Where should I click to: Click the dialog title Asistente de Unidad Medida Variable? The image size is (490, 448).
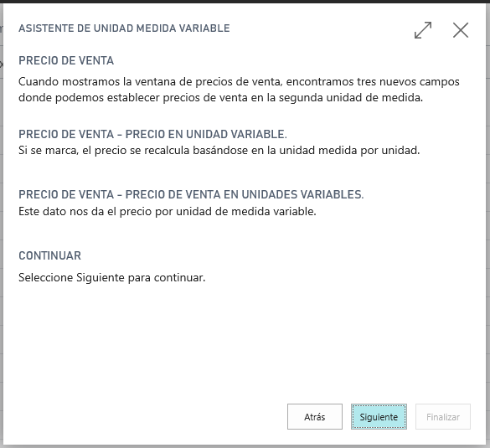point(124,28)
